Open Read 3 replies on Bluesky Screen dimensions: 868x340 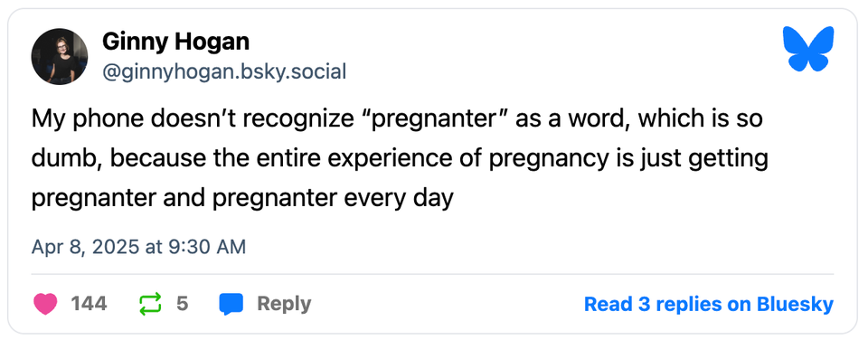[x=709, y=304]
